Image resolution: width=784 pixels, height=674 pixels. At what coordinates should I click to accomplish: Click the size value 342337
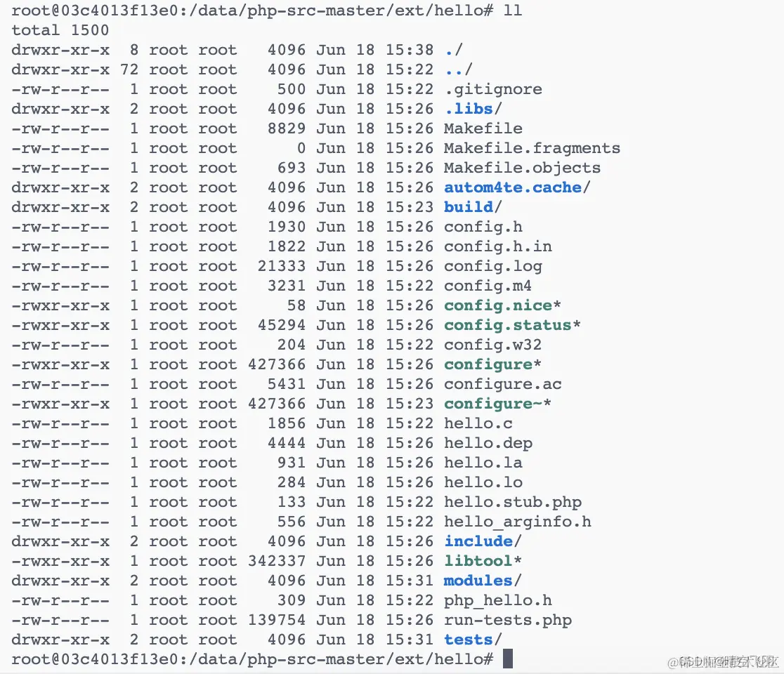pyautogui.click(x=277, y=561)
